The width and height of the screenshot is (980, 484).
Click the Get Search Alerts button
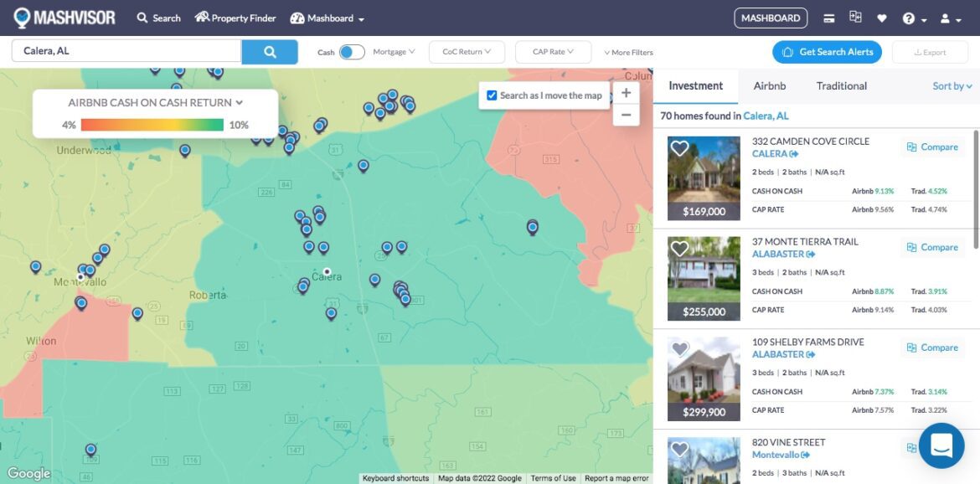pos(827,52)
